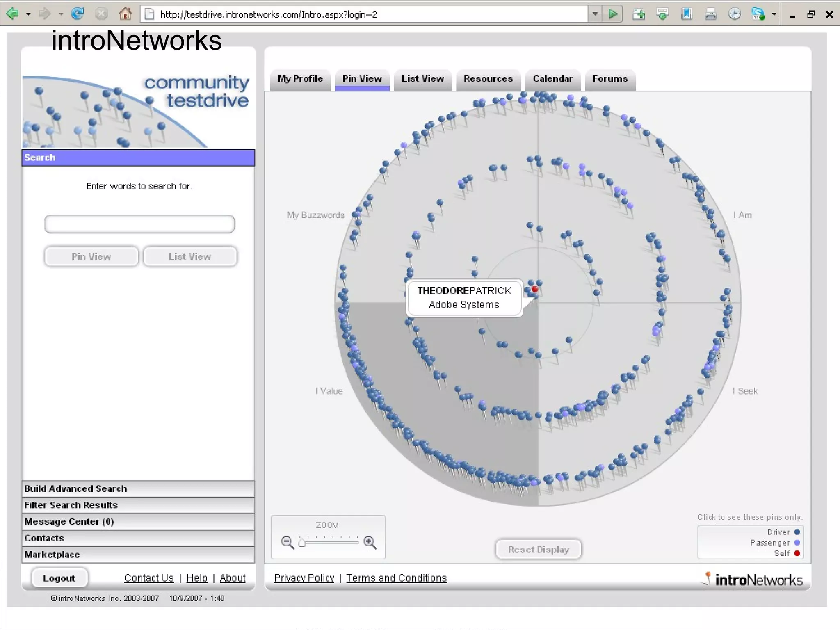Open the Privacy Policy link
Screen dimensions: 840x630
[x=304, y=578]
